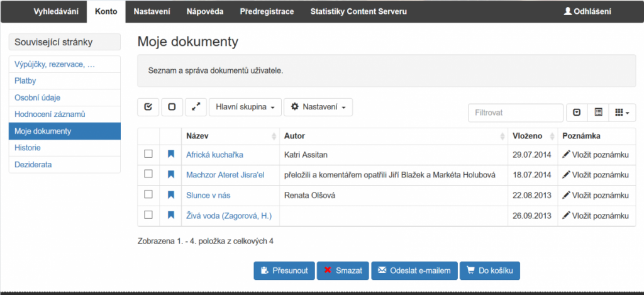This screenshot has height=295, width=644.
Task: Check the Machzor Ateret Jisra'el row checkbox
Action: tap(148, 174)
